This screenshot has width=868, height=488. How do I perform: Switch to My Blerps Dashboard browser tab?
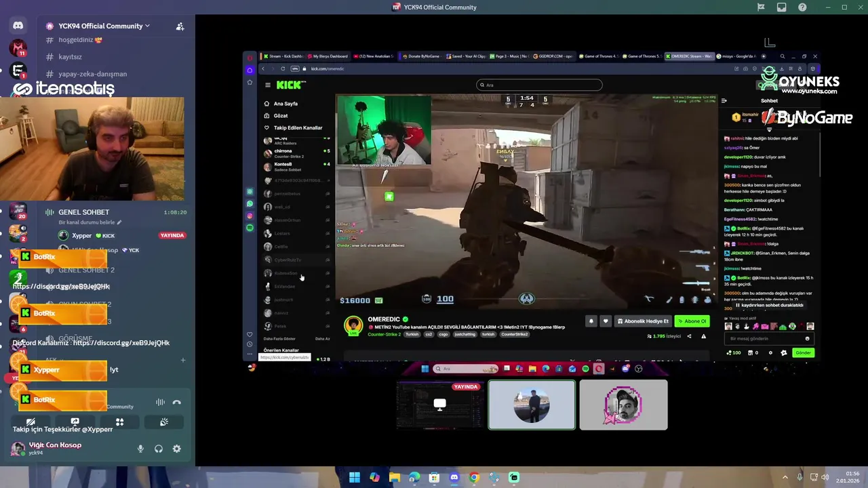[329, 56]
